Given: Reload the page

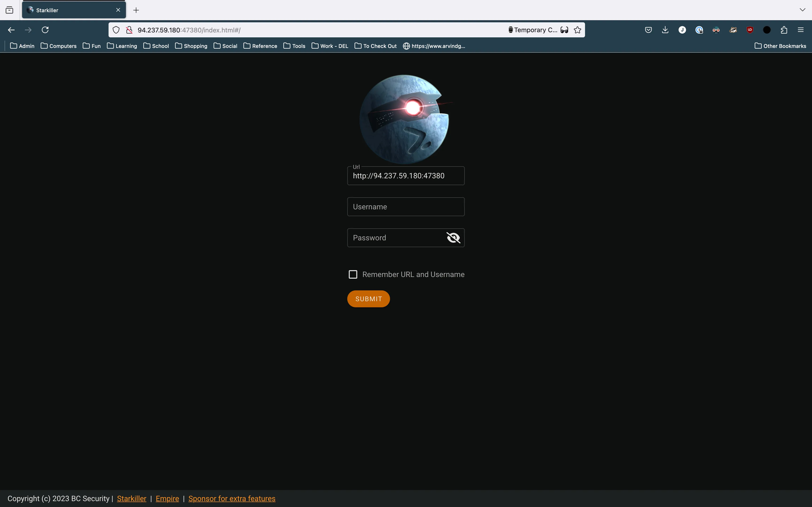Looking at the screenshot, I should (x=45, y=30).
